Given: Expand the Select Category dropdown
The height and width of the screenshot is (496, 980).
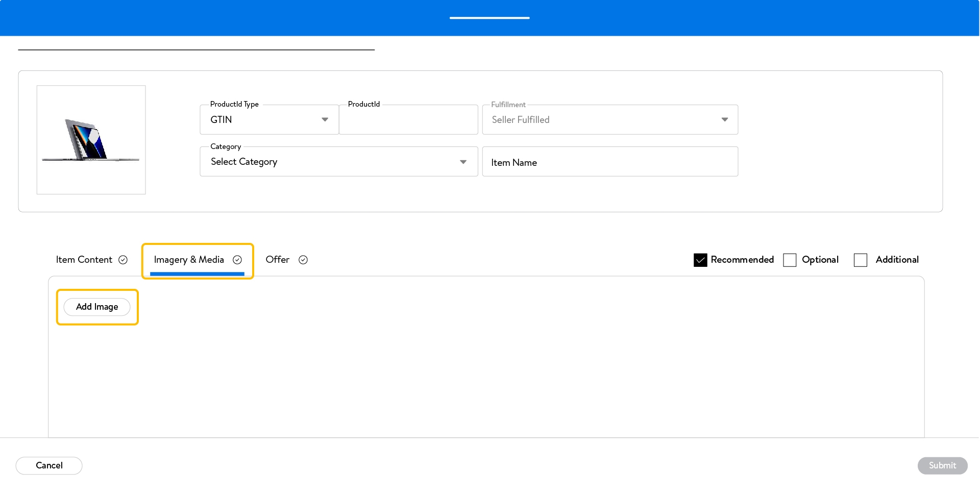Looking at the screenshot, I should tap(339, 162).
